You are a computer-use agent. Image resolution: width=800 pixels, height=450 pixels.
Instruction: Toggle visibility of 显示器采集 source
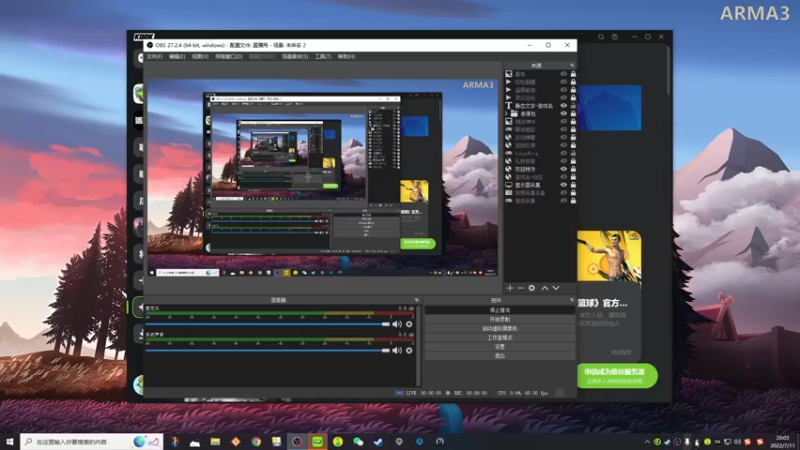pos(564,185)
